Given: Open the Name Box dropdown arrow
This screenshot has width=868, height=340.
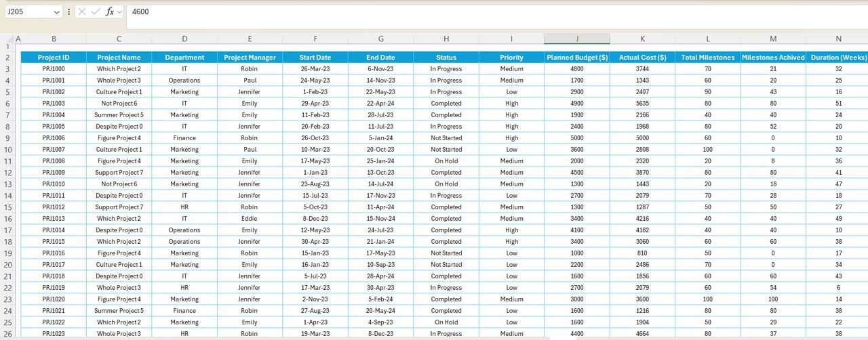Looking at the screenshot, I should [x=56, y=12].
